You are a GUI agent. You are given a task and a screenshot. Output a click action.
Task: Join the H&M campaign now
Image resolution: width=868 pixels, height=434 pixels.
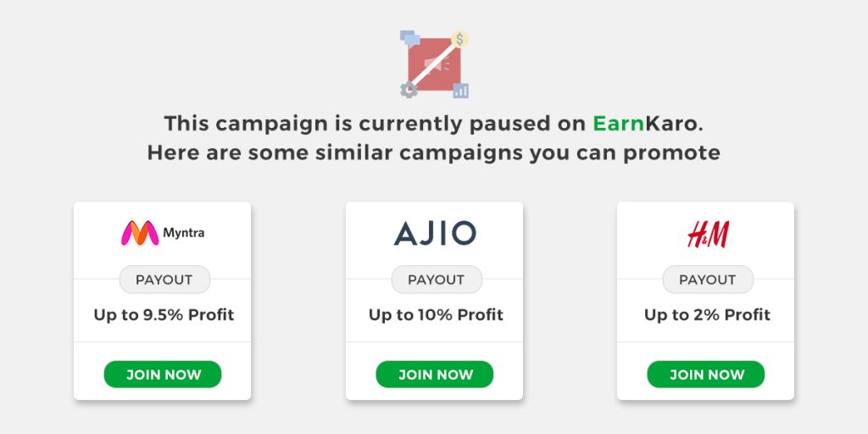(706, 375)
